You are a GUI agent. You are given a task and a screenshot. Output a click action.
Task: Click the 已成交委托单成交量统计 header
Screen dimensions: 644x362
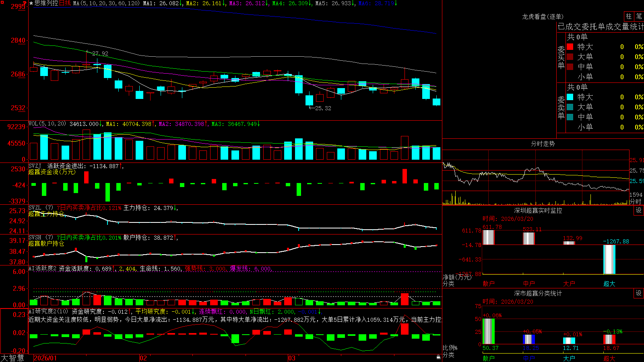point(601,27)
